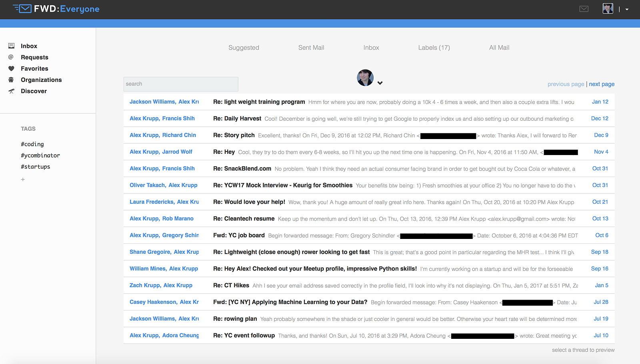This screenshot has width=640, height=364.
Task: Expand the account dropdown caret in header
Action: [x=627, y=9]
